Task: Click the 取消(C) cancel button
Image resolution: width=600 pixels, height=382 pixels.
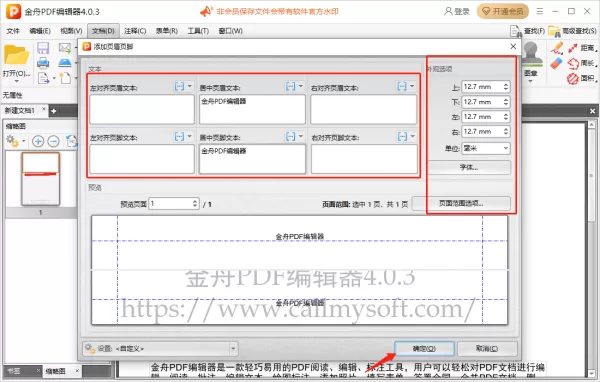Action: point(487,349)
